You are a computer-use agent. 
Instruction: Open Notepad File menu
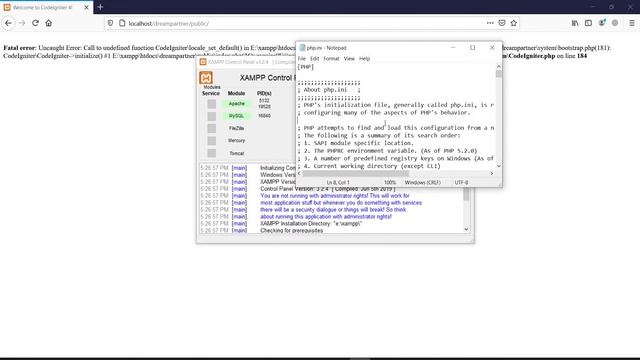click(302, 59)
